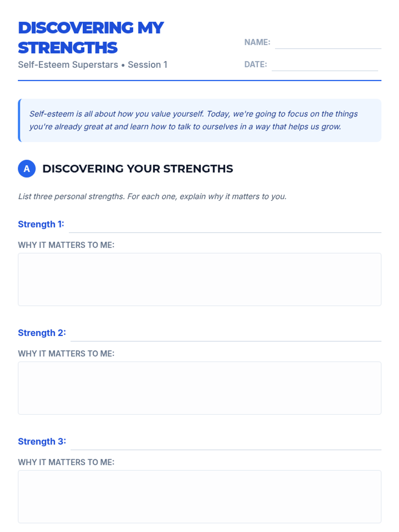Click the Discovering Your Strengths section heading
Screen dimensions: 399x532
(x=138, y=169)
